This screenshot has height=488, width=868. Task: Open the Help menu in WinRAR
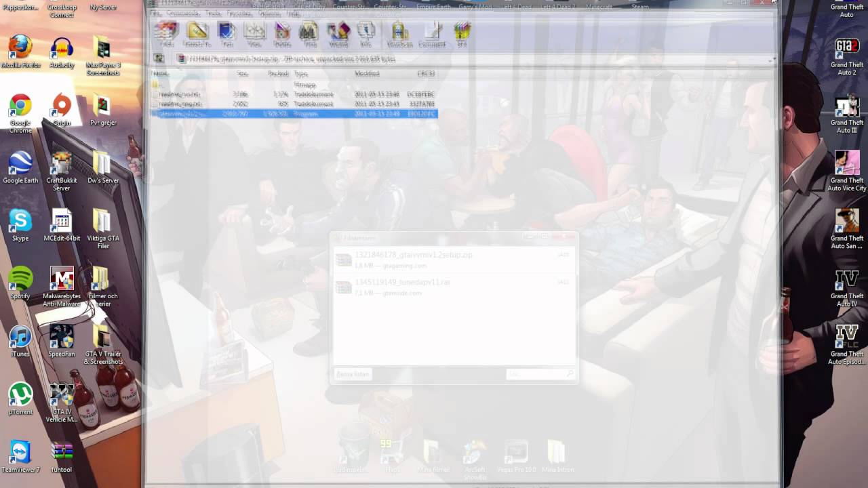[292, 13]
